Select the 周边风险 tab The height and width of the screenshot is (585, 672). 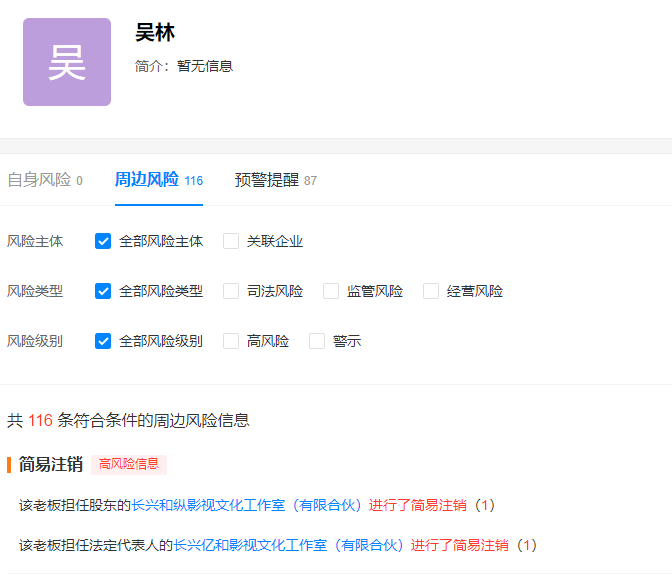[x=159, y=180]
